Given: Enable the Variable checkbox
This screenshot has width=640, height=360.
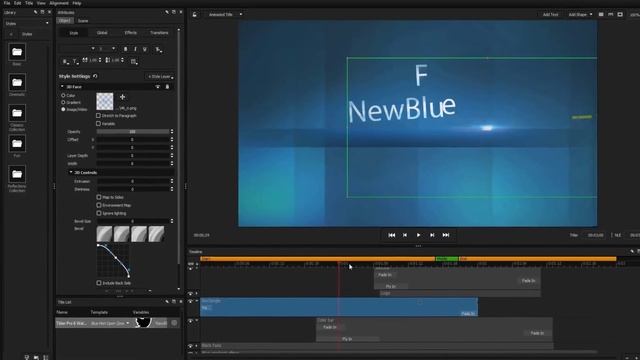Looking at the screenshot, I should click(x=98, y=123).
